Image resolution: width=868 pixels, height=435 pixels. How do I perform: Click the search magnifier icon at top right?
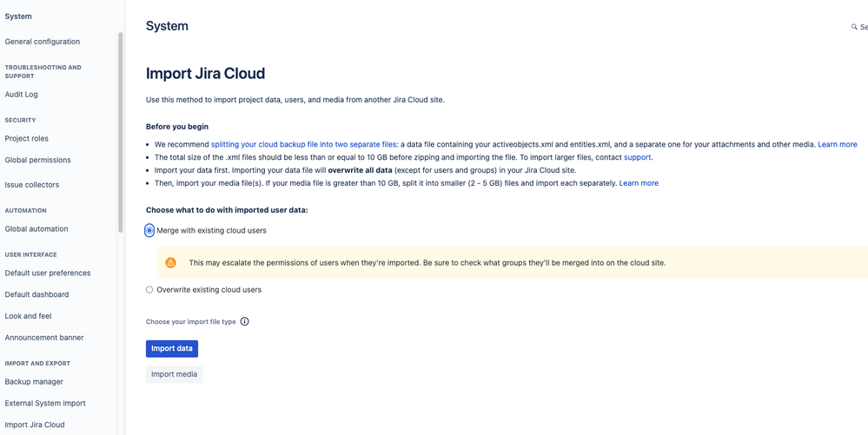(854, 27)
